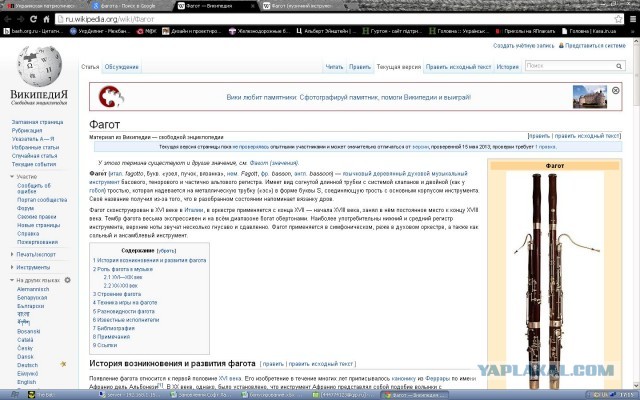This screenshot has height=400, width=640.
Task: Open the Пожертвования sidebar link
Action: (38, 242)
